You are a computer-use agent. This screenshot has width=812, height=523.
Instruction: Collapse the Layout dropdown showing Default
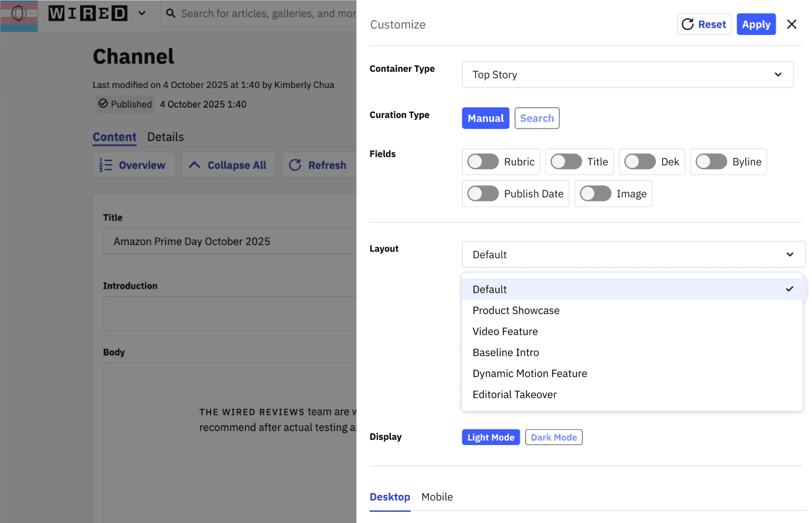[x=633, y=255]
